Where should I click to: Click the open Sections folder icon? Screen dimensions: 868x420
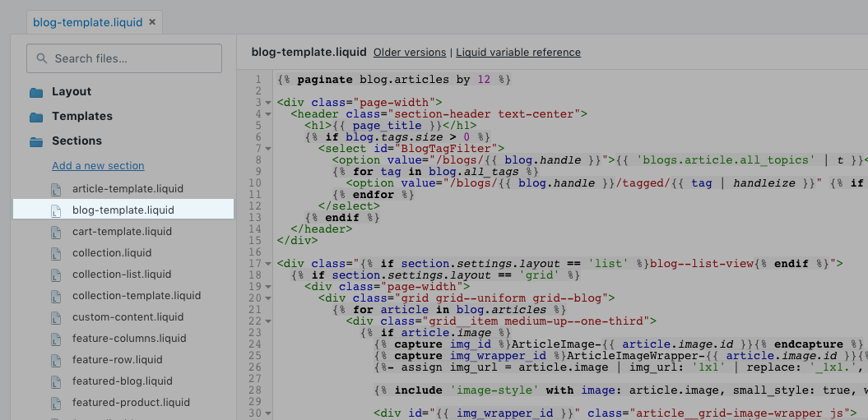36,141
